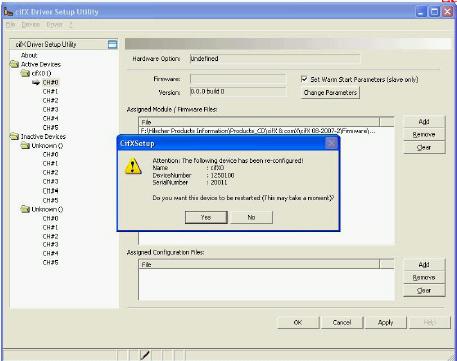
Task: Click Remove beside the configuration files list
Action: click(x=424, y=277)
